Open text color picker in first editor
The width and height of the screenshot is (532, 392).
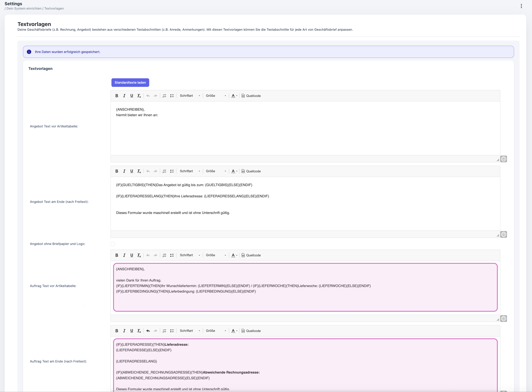(x=234, y=96)
